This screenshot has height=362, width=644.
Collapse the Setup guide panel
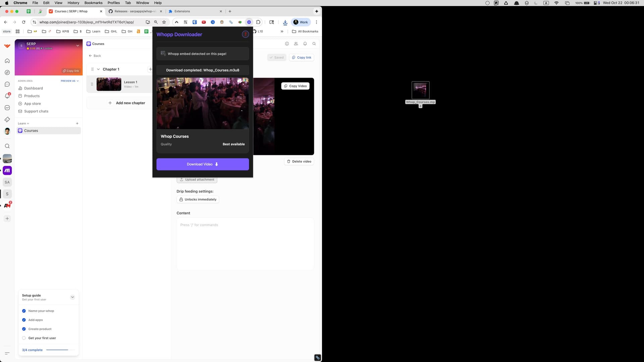point(72,297)
